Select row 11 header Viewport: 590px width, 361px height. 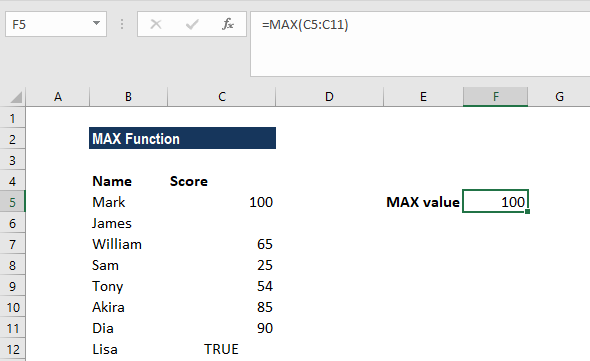[x=12, y=328]
